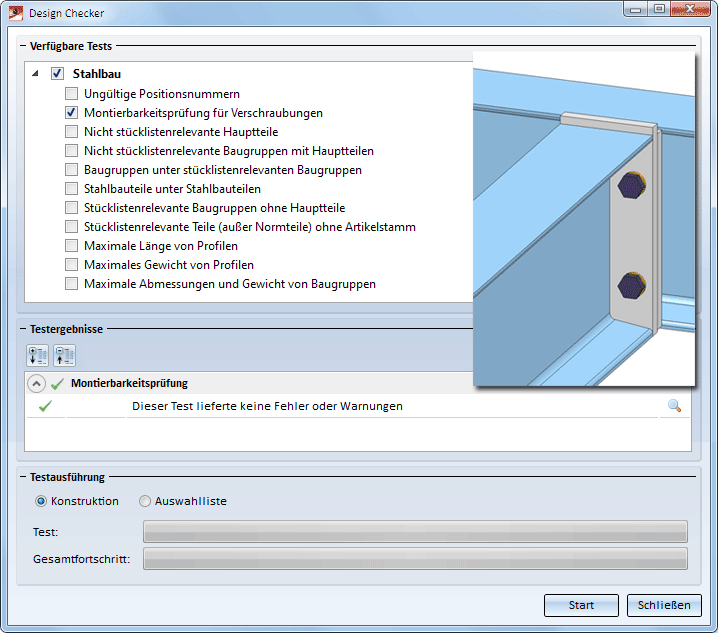Click 'Dieser Test lieferte keine Fehler oder Warnungen'
This screenshot has width=718, height=633.
pos(267,406)
